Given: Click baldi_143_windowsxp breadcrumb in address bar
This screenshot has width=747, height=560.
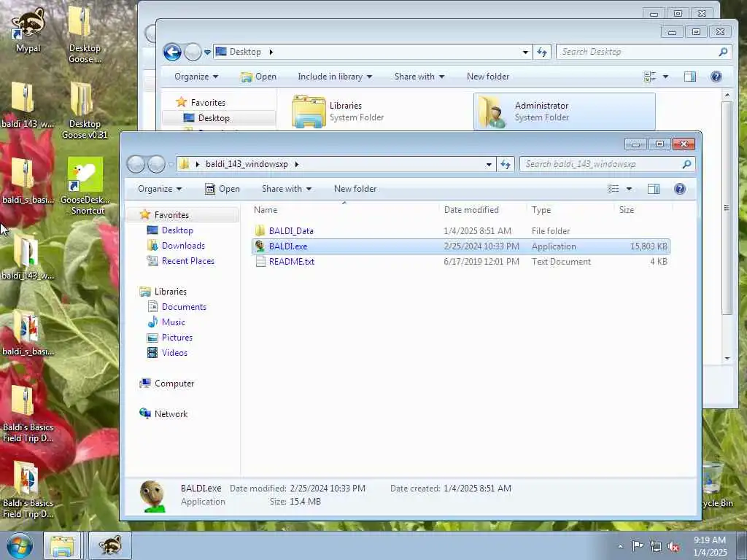Looking at the screenshot, I should (247, 164).
